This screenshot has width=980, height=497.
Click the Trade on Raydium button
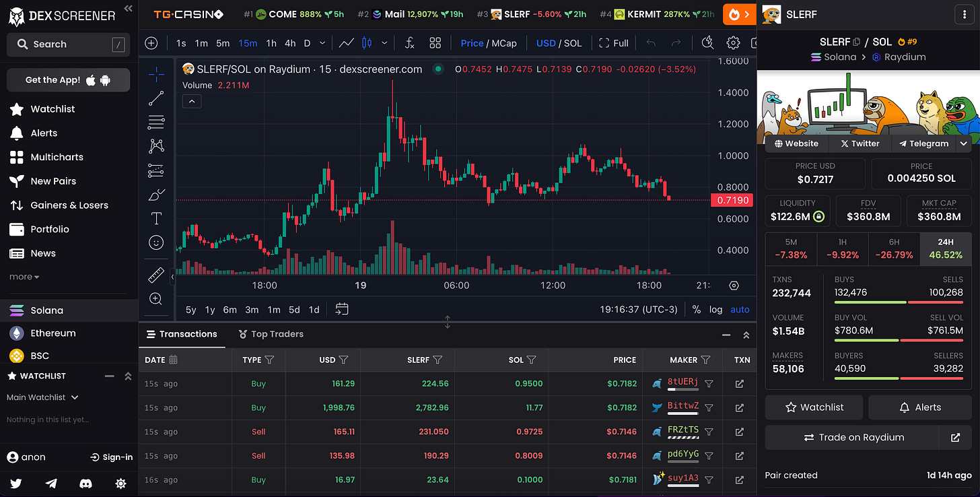point(852,438)
